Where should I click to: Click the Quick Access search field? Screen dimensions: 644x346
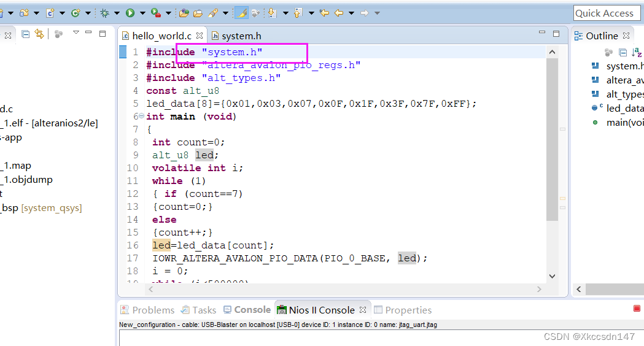click(607, 13)
